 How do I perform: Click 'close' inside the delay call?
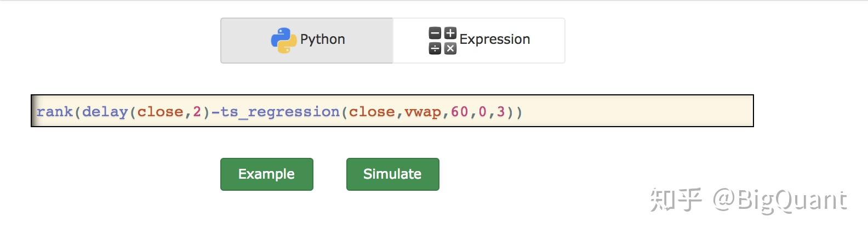coord(160,112)
